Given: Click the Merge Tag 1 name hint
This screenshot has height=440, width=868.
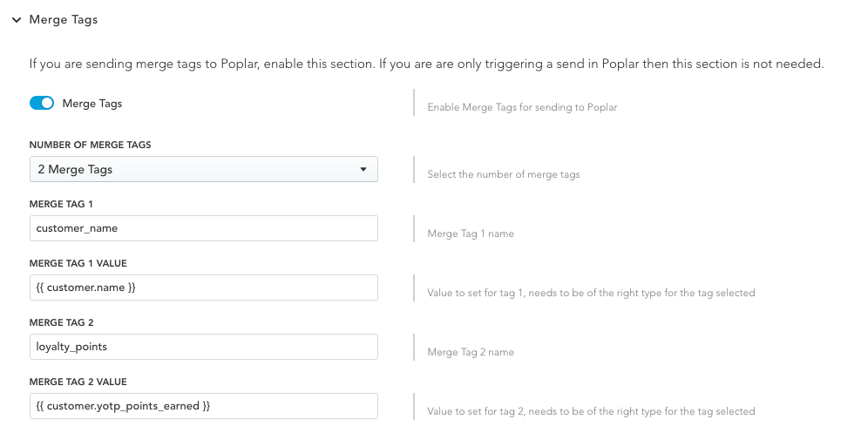Looking at the screenshot, I should (471, 234).
